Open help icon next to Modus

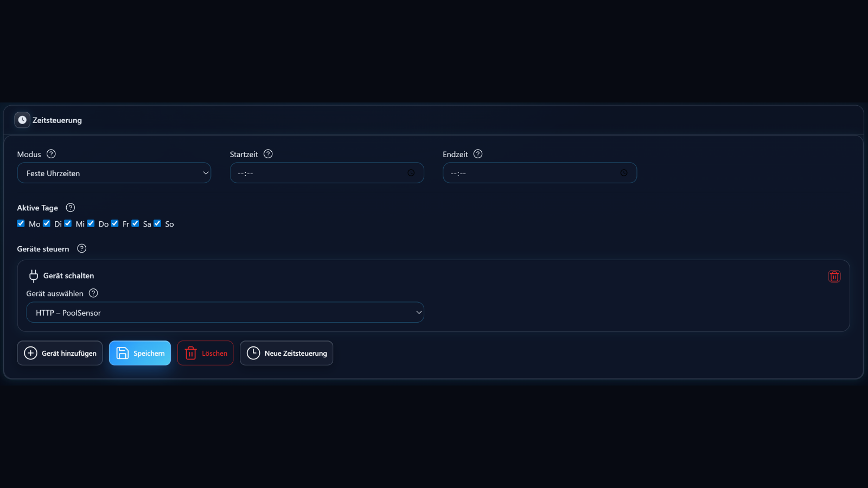(51, 154)
